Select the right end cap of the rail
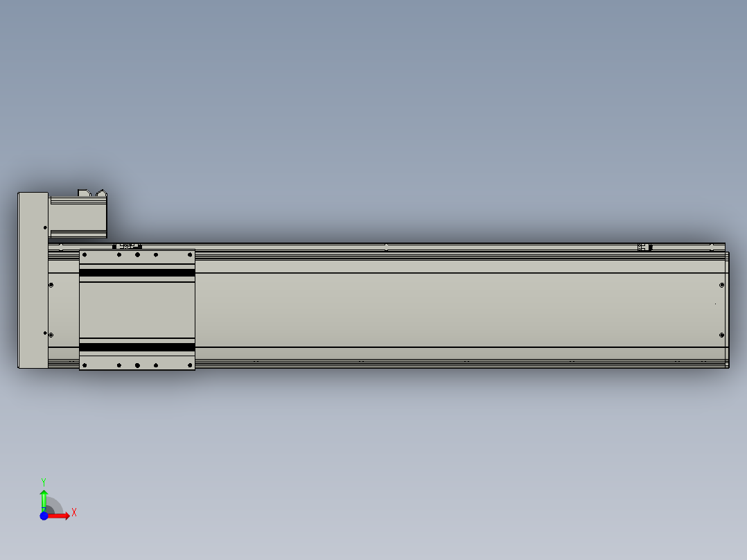Image resolution: width=747 pixels, height=560 pixels. (727, 310)
